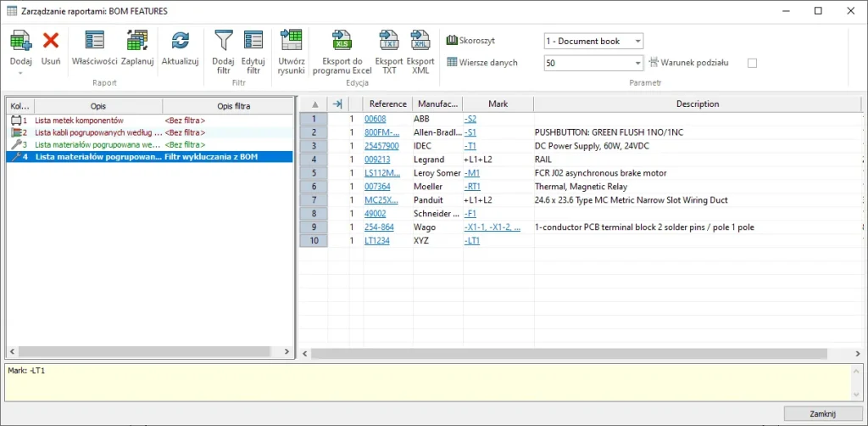The image size is (868, 426).
Task: Click the Dodaj filtr funnel icon
Action: (224, 41)
